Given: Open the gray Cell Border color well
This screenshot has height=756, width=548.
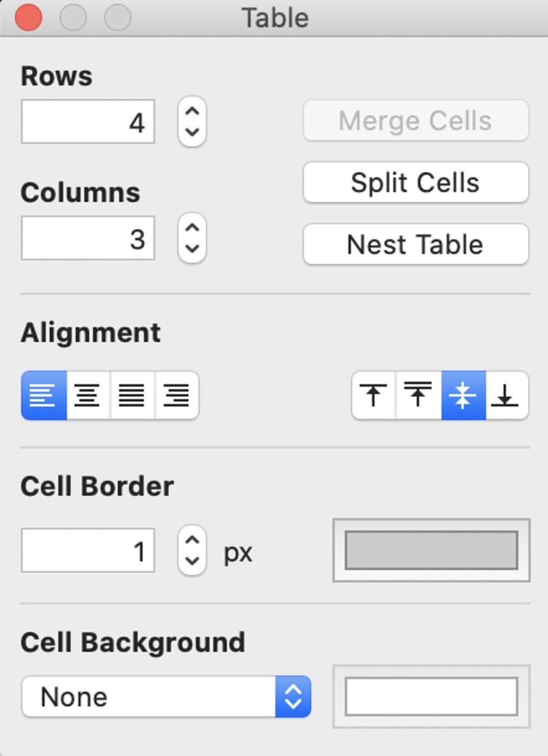Looking at the screenshot, I should tap(431, 550).
